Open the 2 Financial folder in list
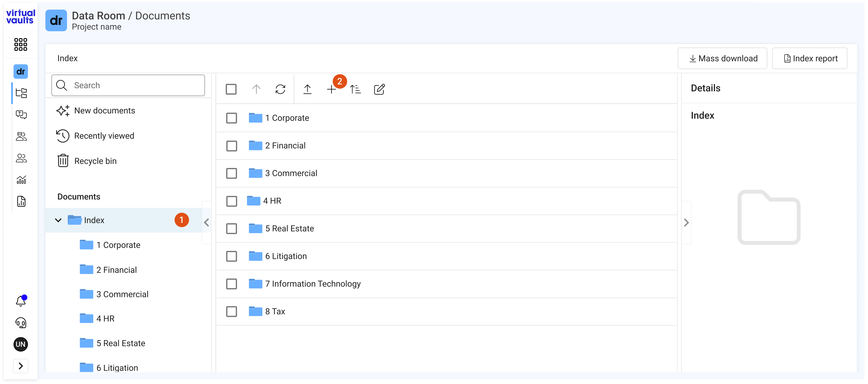 (285, 146)
